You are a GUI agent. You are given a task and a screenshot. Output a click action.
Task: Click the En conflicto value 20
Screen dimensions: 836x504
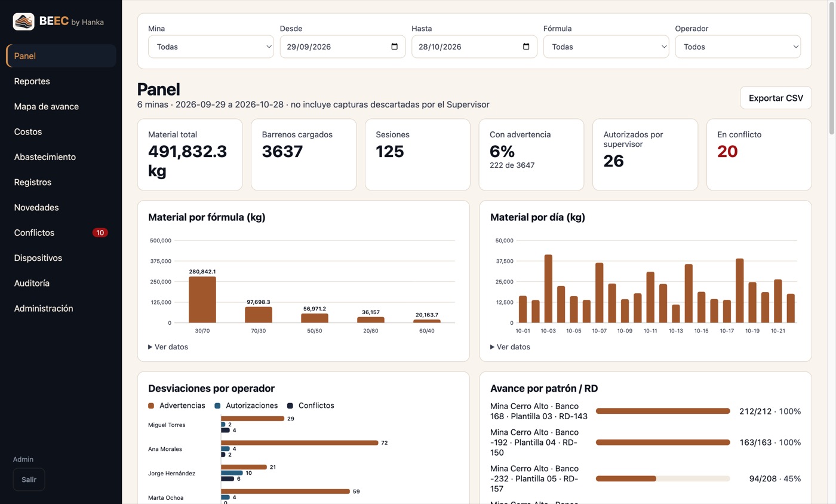(x=727, y=152)
